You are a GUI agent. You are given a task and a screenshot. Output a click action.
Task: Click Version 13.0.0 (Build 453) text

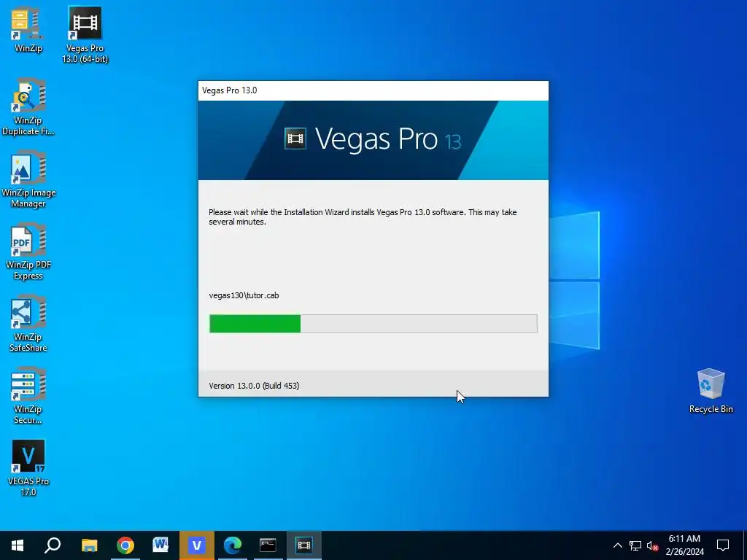254,386
